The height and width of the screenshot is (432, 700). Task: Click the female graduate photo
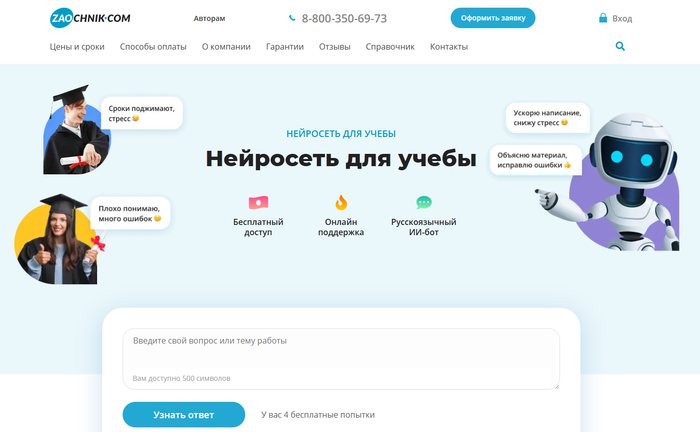tap(57, 239)
